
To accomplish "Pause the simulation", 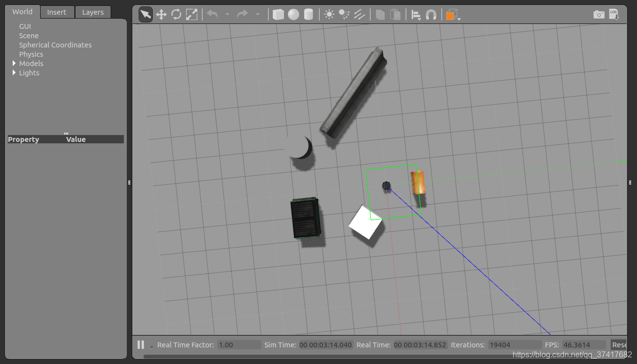I will tap(141, 344).
